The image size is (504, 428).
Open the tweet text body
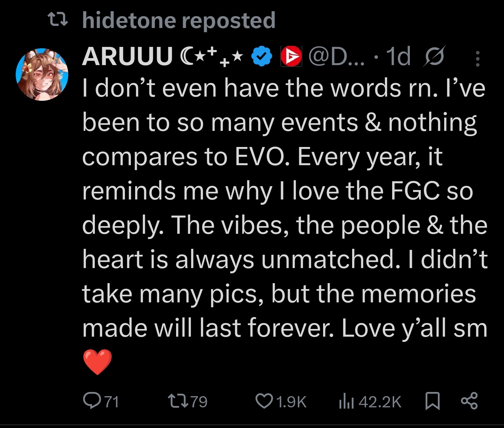285,225
